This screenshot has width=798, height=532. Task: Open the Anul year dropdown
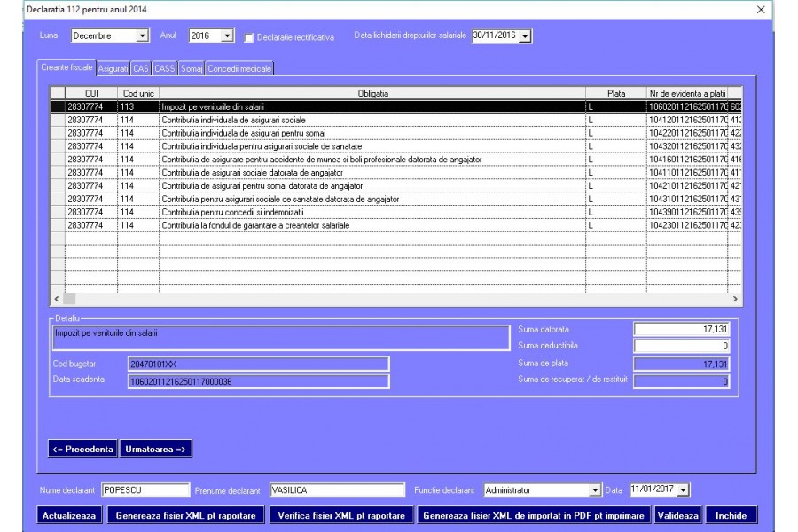click(228, 35)
